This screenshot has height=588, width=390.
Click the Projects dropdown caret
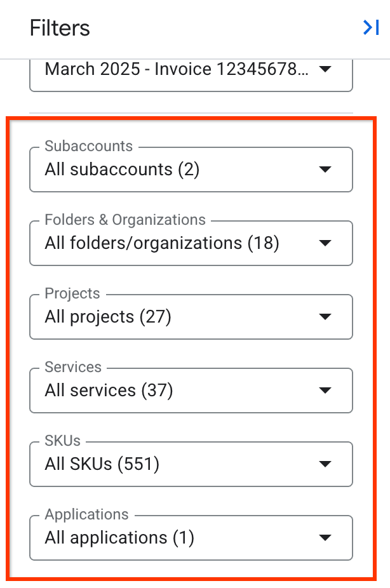325,317
